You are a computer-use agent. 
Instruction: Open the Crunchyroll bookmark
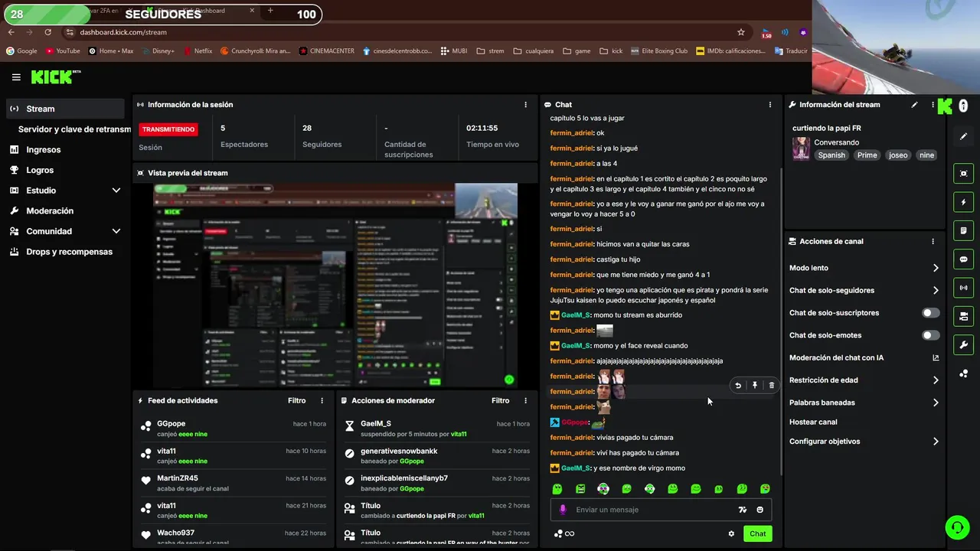[x=256, y=51]
